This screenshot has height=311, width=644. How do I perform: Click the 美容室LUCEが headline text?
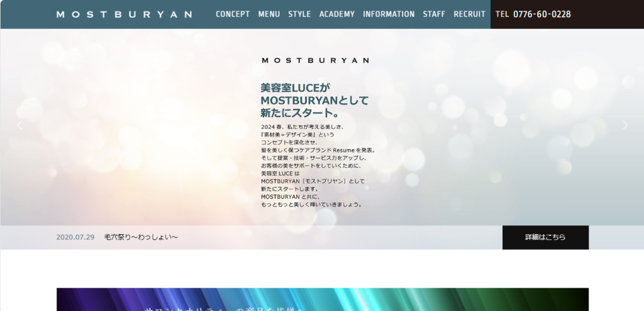[x=295, y=88]
